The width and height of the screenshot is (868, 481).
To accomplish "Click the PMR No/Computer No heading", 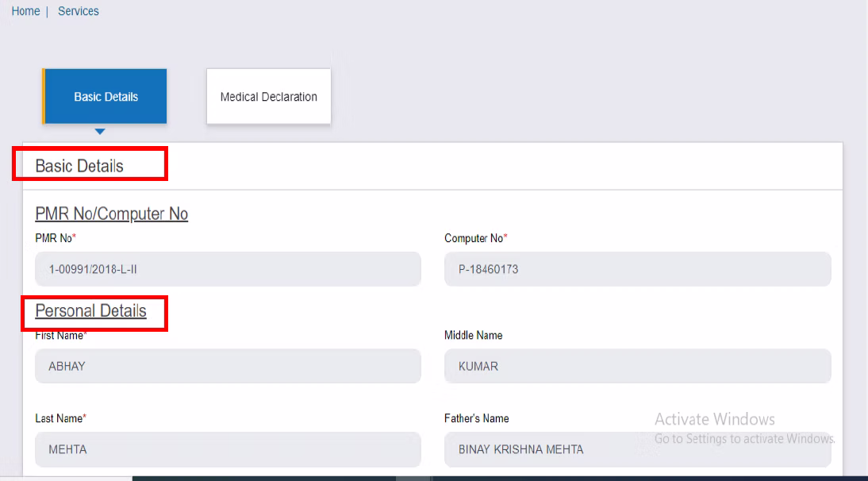I will tap(112, 214).
